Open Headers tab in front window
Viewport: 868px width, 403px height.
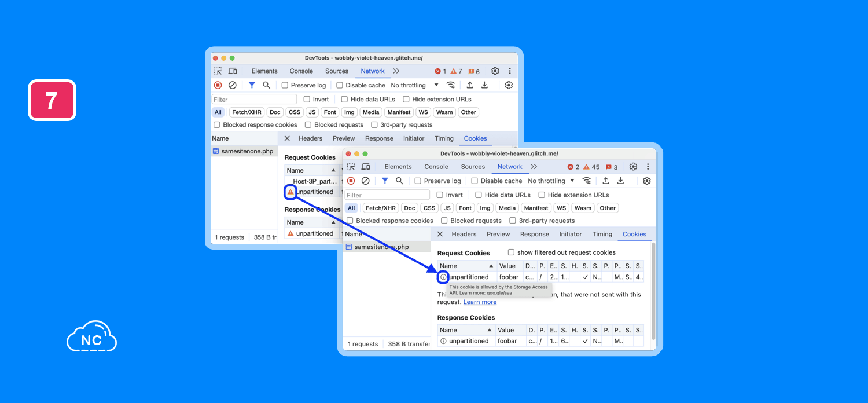coord(464,234)
